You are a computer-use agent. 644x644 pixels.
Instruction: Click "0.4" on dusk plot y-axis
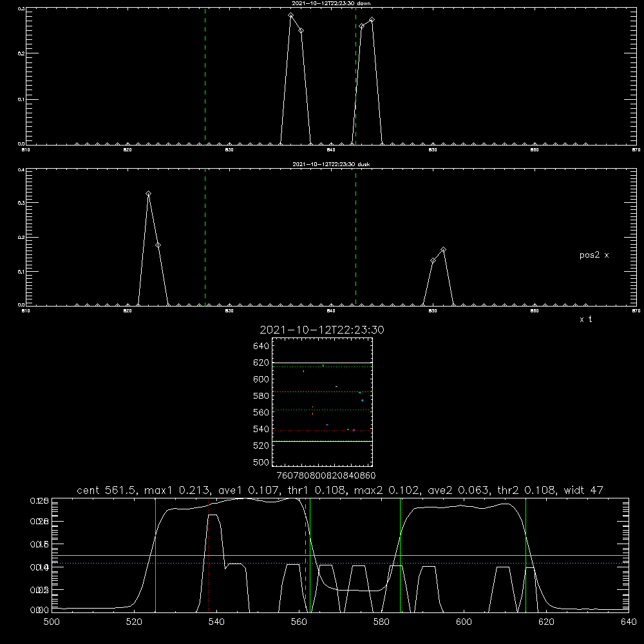click(x=22, y=169)
